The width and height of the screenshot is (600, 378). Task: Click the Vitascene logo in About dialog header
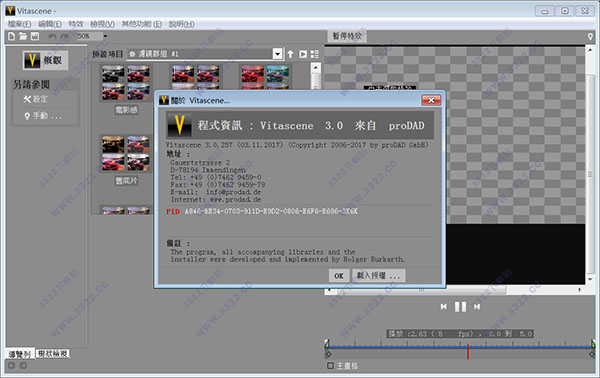(179, 125)
